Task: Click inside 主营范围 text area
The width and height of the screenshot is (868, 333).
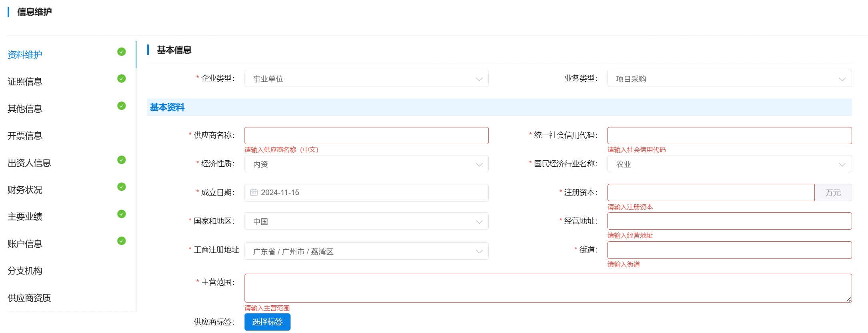Action: [548, 288]
